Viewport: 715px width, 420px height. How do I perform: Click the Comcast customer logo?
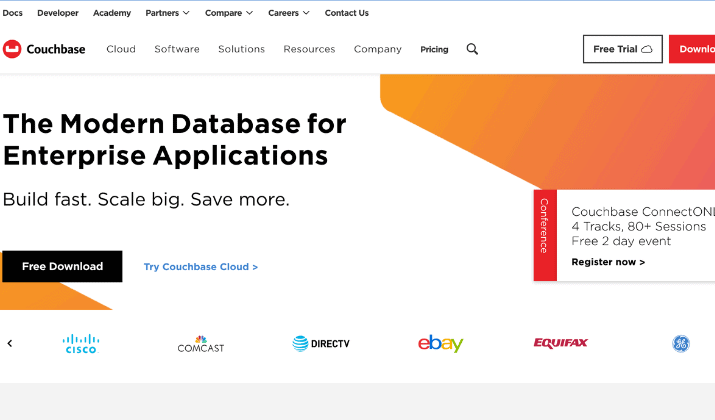click(x=201, y=344)
